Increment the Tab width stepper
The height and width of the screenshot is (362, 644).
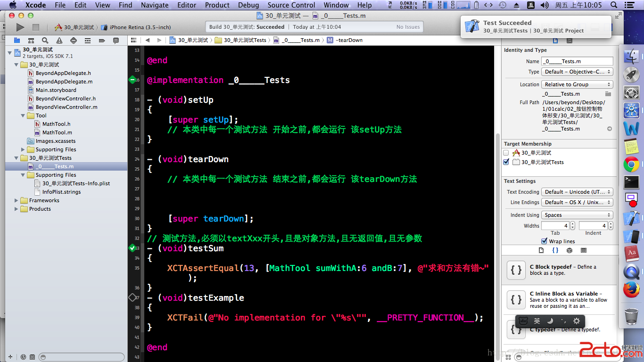click(x=573, y=224)
